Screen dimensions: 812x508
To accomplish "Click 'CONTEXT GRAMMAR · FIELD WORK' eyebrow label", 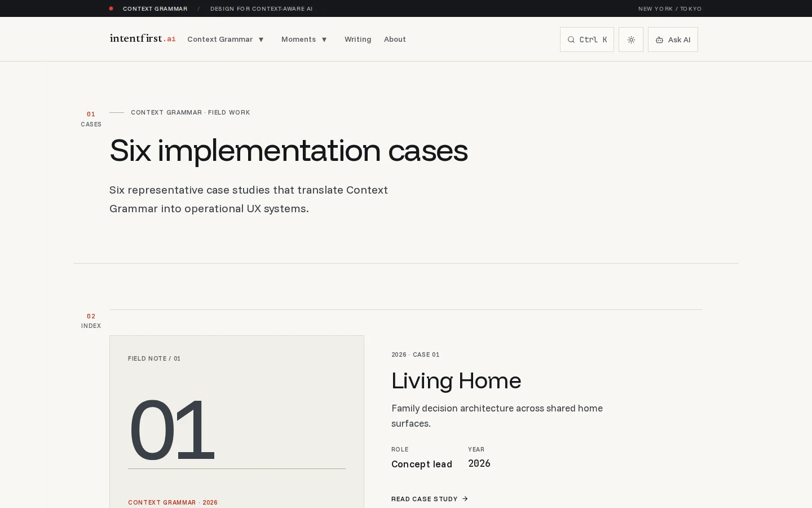I will 191,112.
